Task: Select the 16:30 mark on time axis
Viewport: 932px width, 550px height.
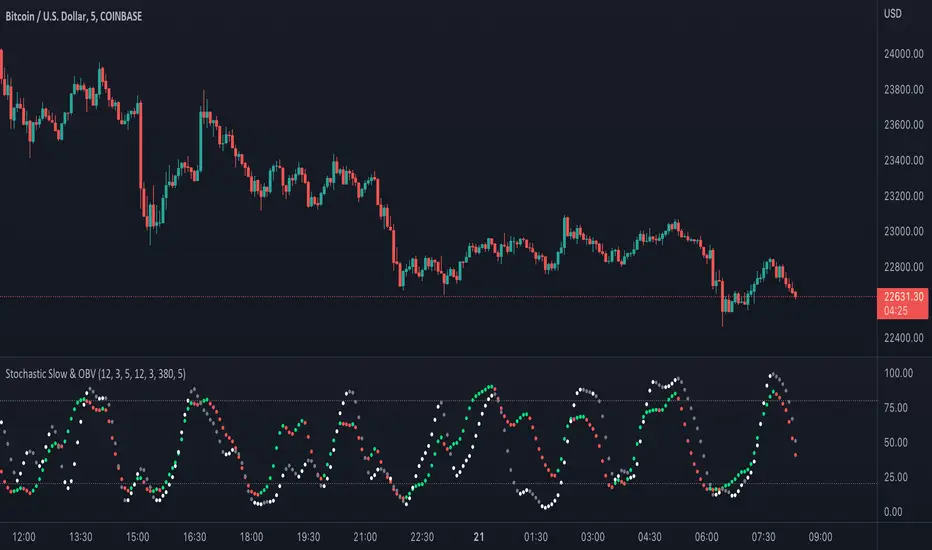Action: point(196,536)
